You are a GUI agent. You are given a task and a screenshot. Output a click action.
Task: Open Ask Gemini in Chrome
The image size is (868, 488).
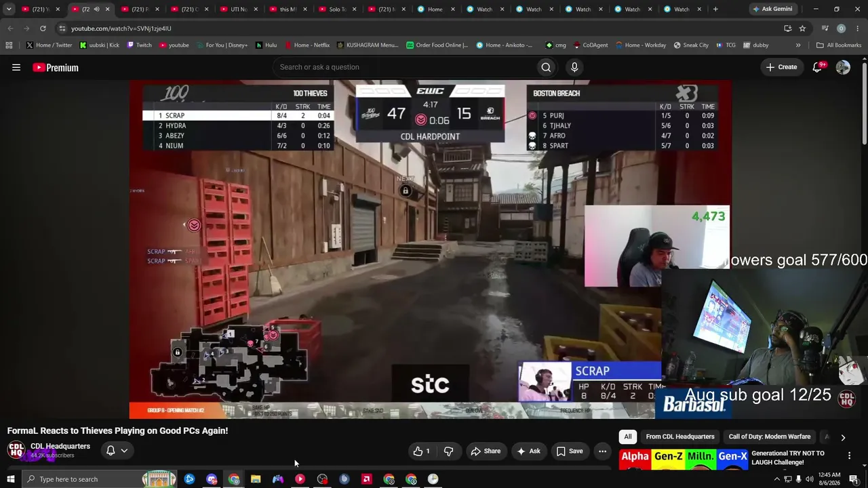click(772, 9)
